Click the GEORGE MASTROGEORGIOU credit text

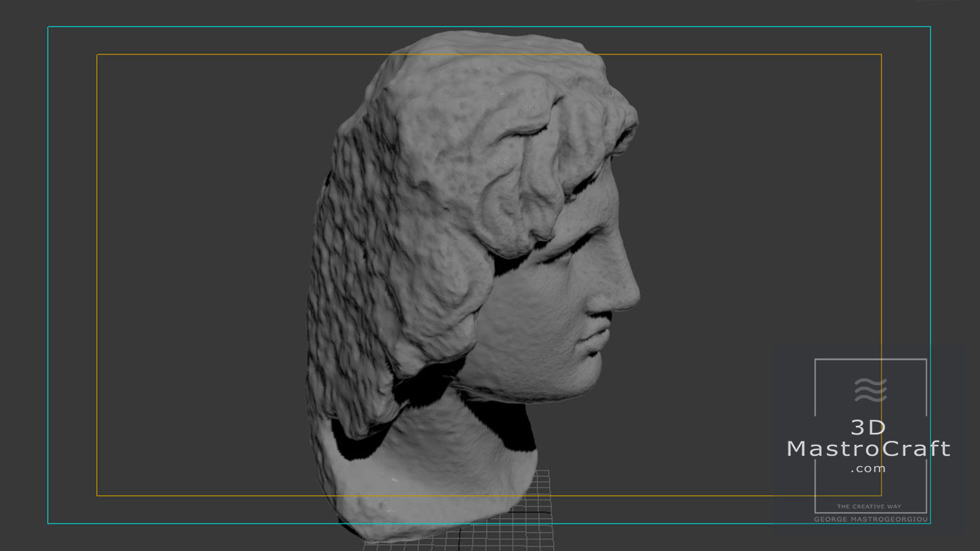(871, 519)
